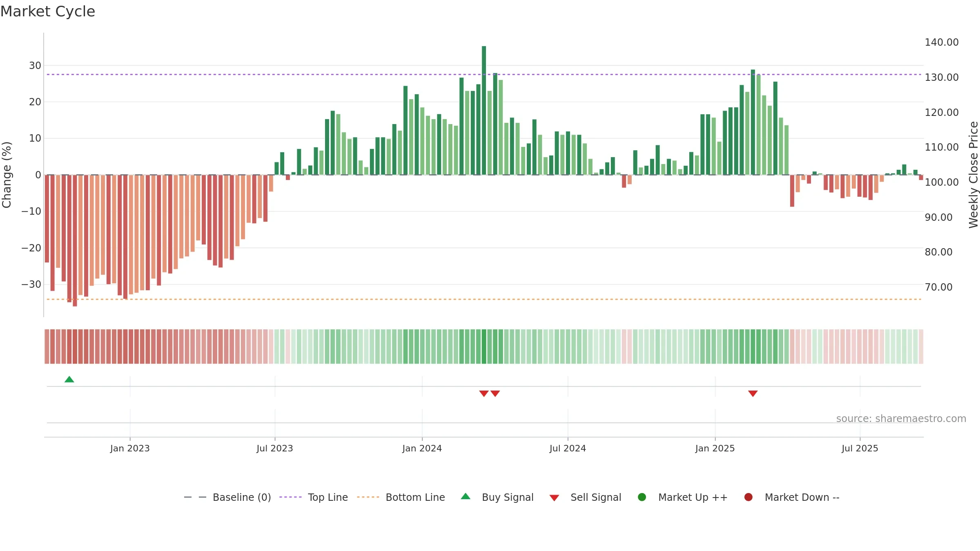Viewport: 980px width, 551px height.
Task: Click the Jul 2023 x-axis label
Action: point(275,448)
